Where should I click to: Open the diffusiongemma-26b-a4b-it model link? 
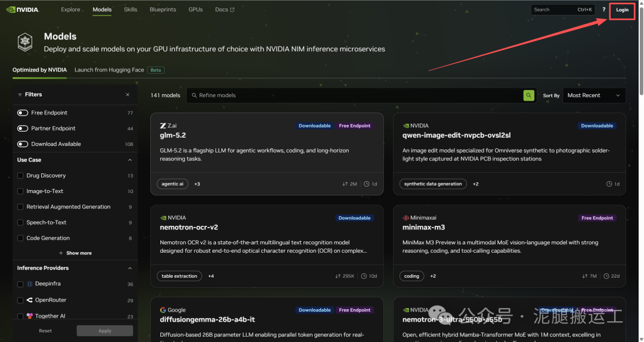(x=208, y=319)
